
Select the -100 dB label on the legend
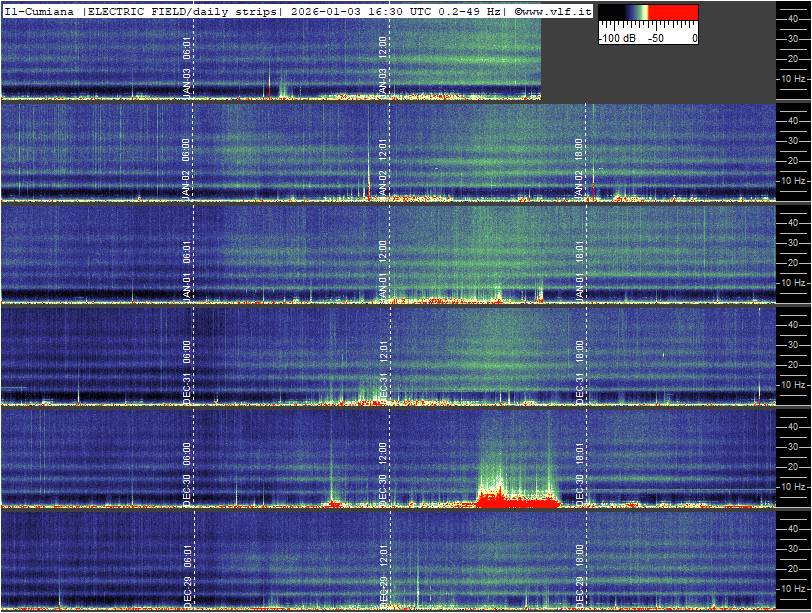coord(611,38)
